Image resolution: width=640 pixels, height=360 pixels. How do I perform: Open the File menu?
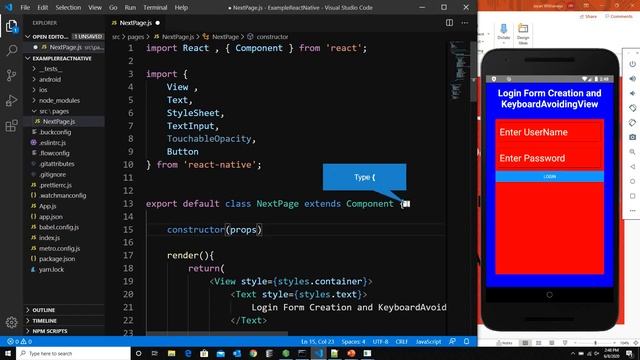[25, 7]
